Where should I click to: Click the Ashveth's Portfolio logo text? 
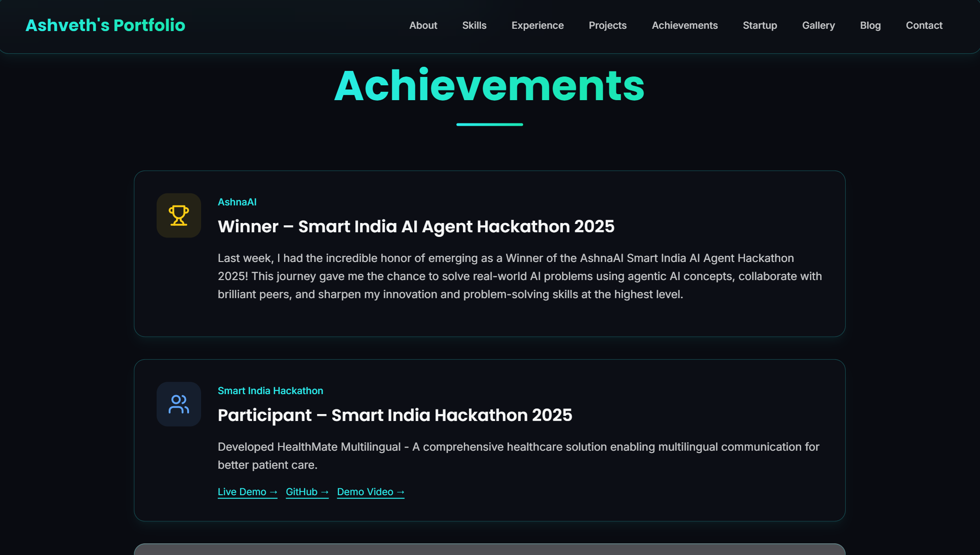coord(105,26)
